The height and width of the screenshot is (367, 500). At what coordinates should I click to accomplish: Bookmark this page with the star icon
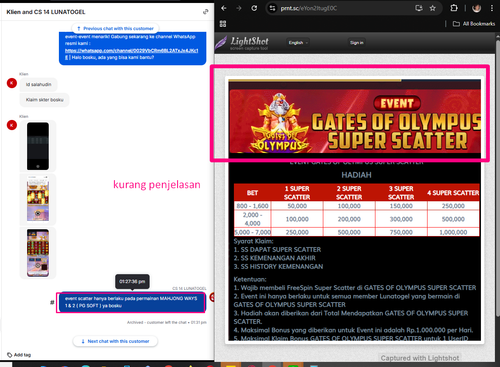pos(433,8)
